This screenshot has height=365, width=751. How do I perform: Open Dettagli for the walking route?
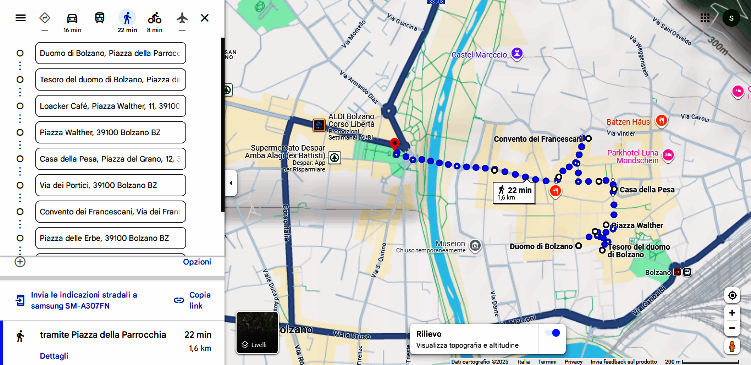[54, 356]
